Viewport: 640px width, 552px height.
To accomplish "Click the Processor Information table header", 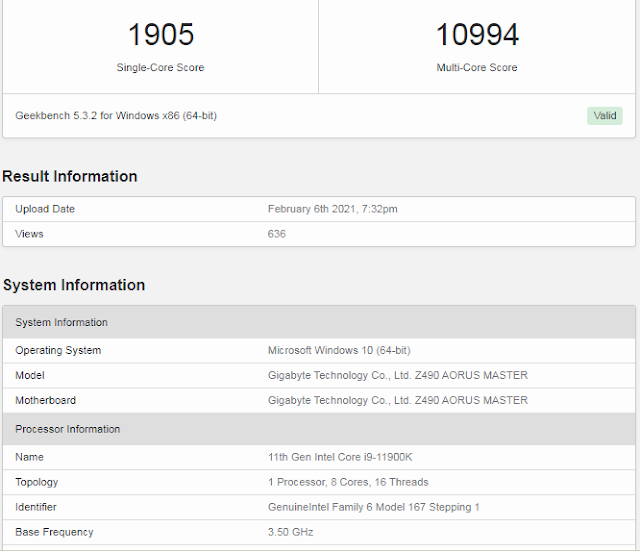I will 319,429.
